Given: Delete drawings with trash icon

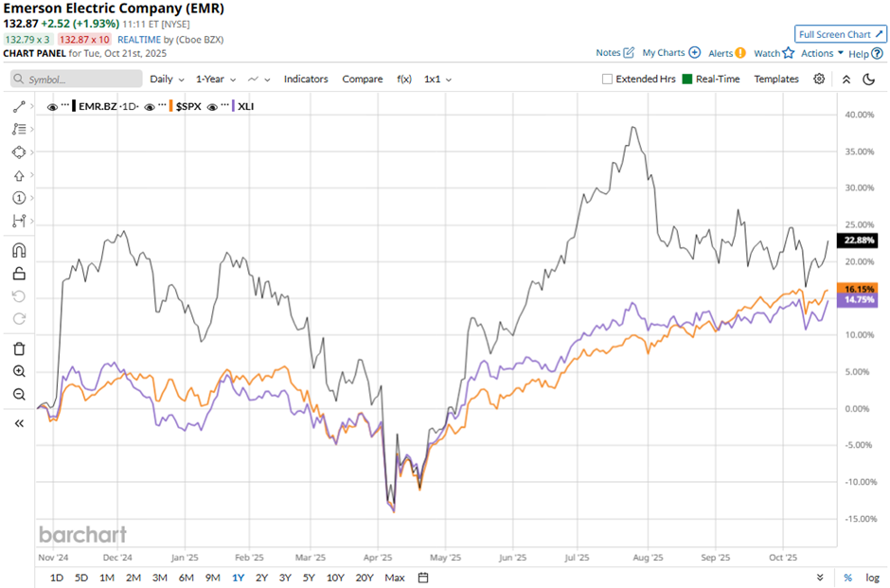Looking at the screenshot, I should [19, 348].
